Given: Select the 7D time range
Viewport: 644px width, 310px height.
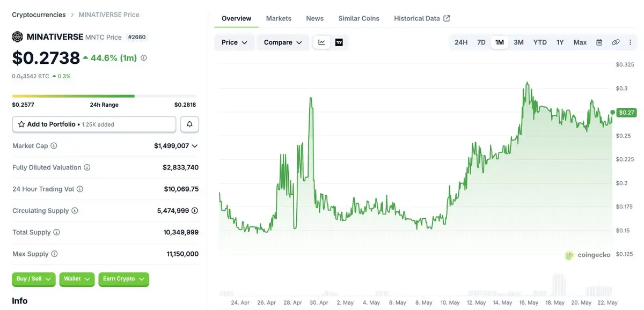Looking at the screenshot, I should tap(481, 42).
